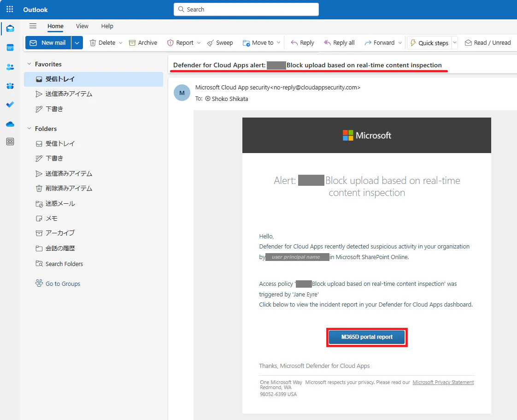Open the OneDrive cloud icon

tap(10, 124)
